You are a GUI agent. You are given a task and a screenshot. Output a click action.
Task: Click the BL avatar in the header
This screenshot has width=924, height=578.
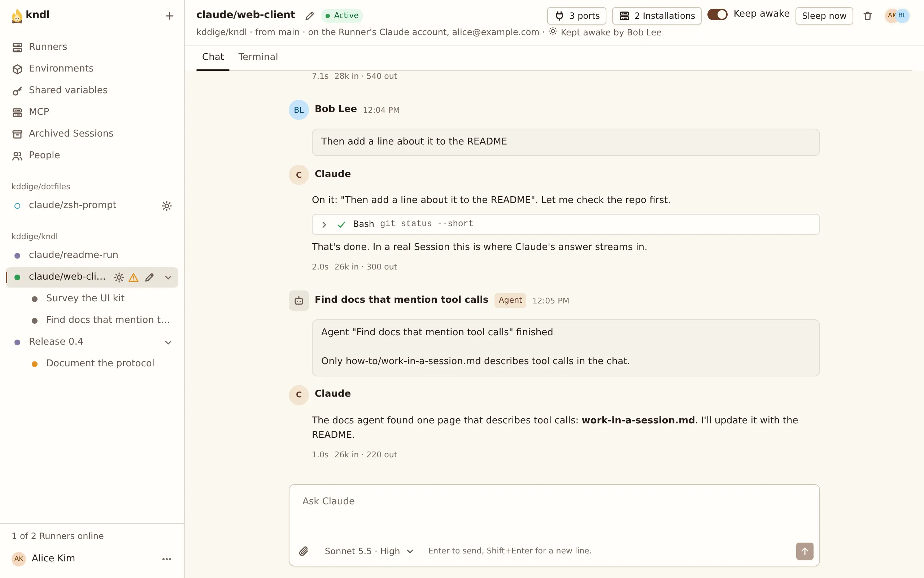(x=902, y=15)
